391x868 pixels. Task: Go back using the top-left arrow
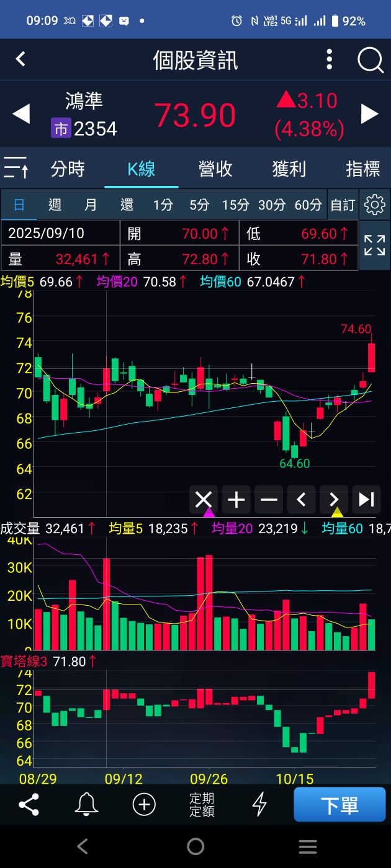tap(20, 59)
